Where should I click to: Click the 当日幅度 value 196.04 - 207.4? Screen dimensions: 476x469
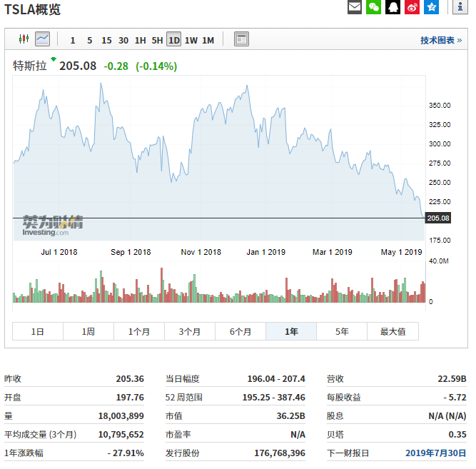[x=276, y=379]
